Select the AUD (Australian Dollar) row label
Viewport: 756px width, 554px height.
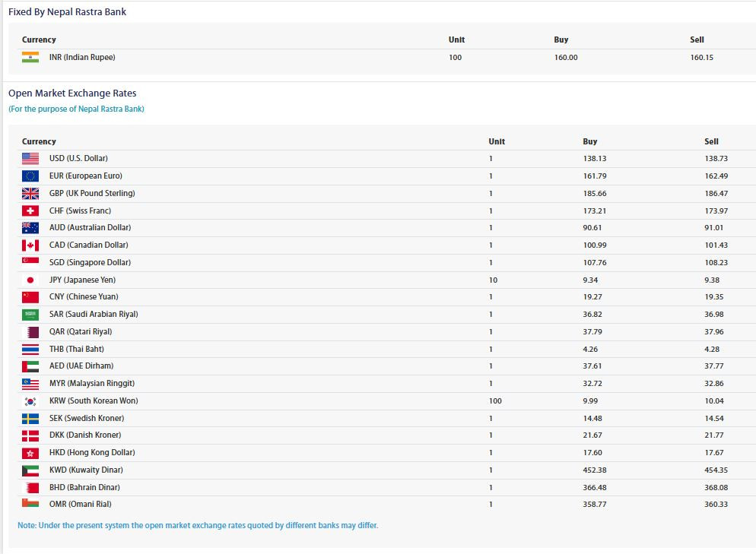coord(91,227)
